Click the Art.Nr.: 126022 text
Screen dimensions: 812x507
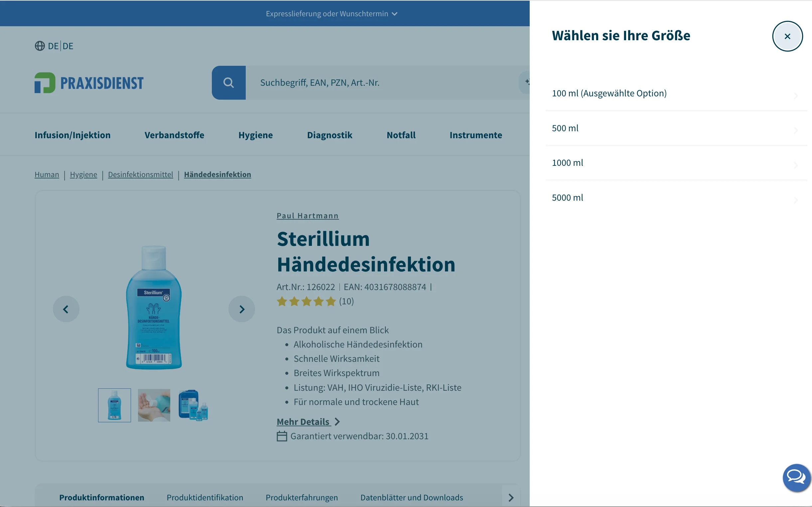click(306, 287)
